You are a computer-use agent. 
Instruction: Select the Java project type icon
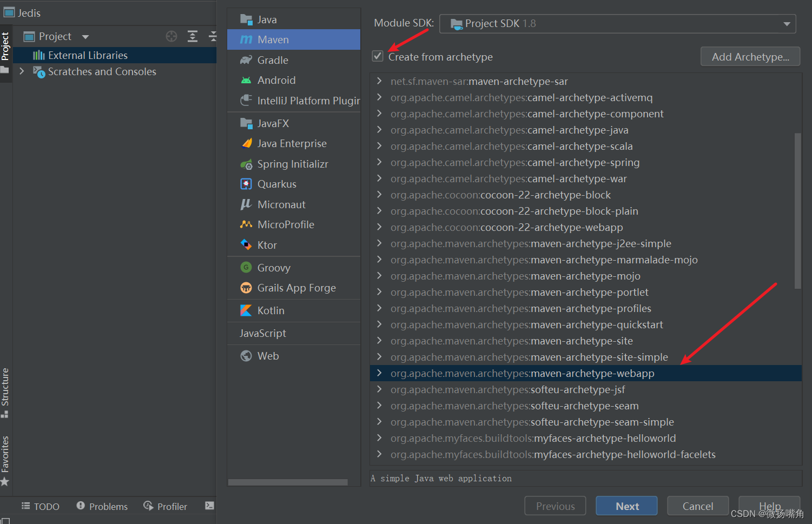point(246,19)
